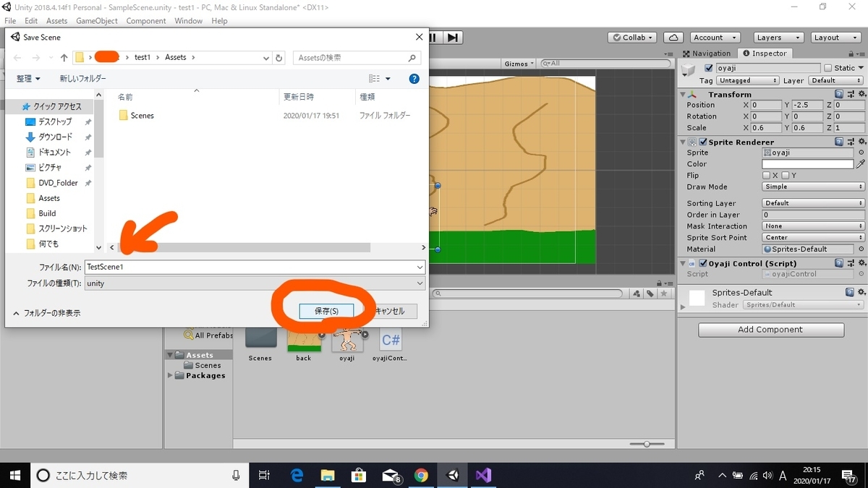
Task: Adjust the Project icon size slider
Action: tap(646, 443)
